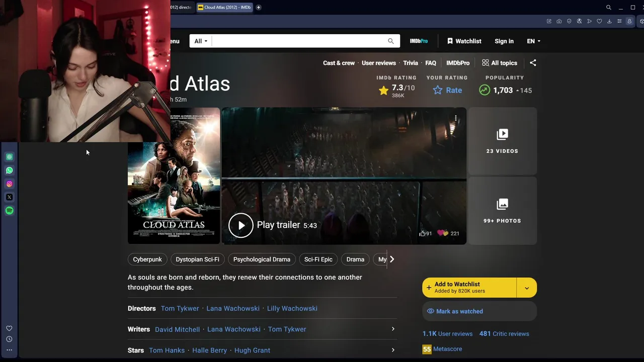Open director Lana Wachowski's page

tap(233, 308)
